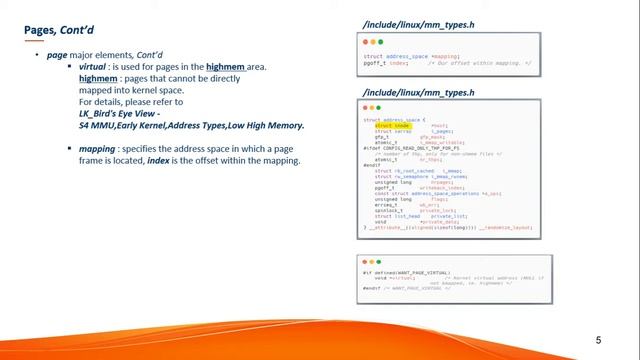
Task: Click the bold word 'index' in mapping description
Action: point(158,160)
